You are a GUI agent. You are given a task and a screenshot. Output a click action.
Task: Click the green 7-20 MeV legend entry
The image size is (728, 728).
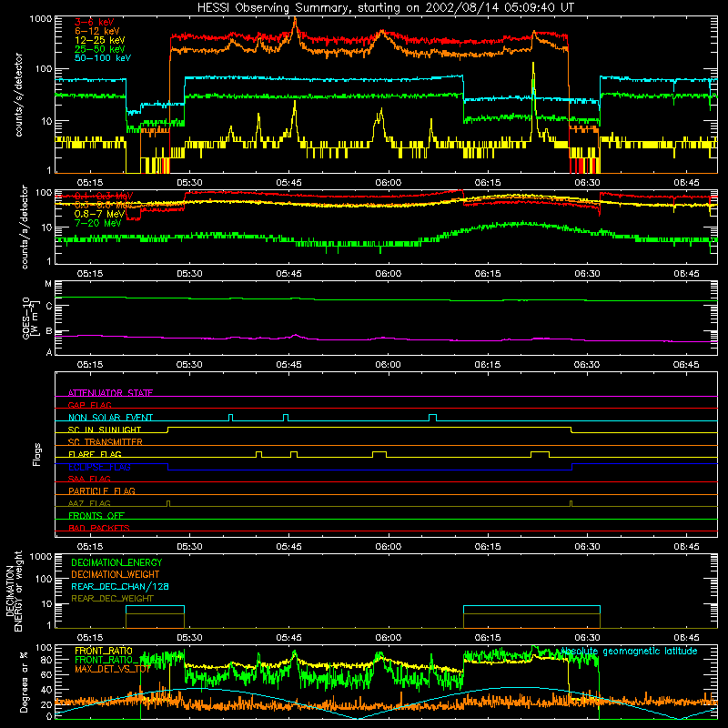(x=98, y=223)
